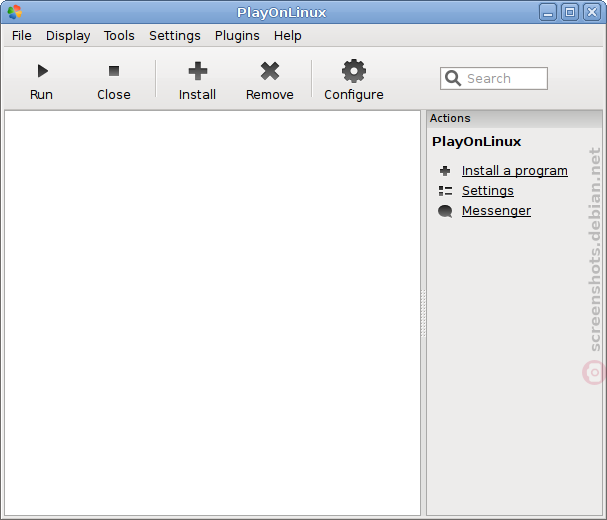607x520 pixels.
Task: Click the Remove X icon in toolbar
Action: click(x=270, y=71)
